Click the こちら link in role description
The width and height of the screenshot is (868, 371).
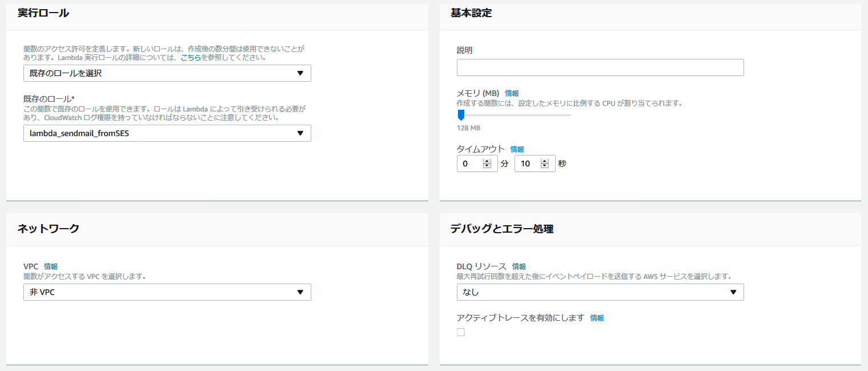pos(191,58)
